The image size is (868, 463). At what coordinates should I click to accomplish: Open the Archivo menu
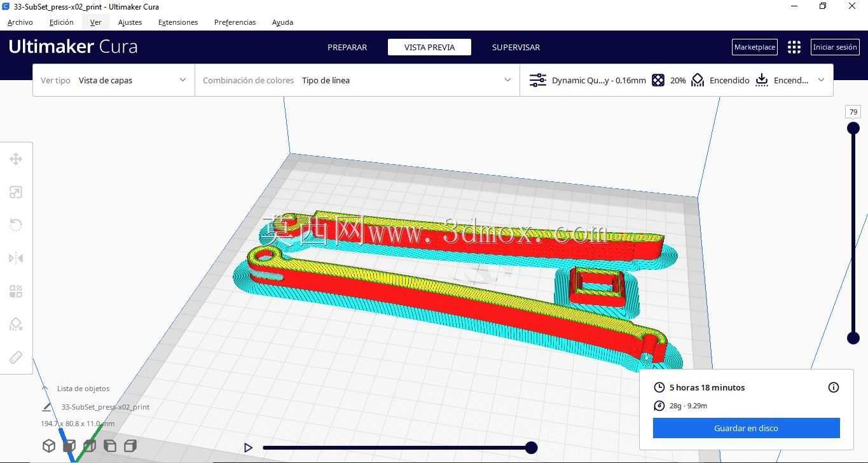click(20, 22)
